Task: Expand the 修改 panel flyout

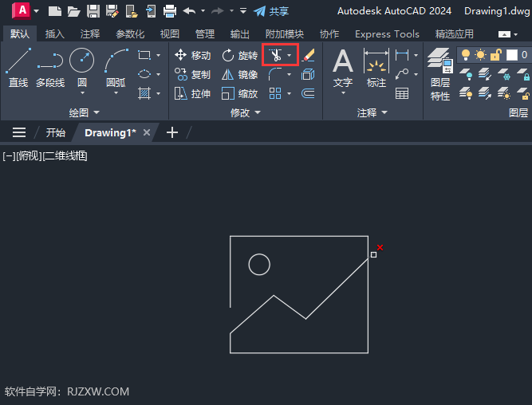Action: (x=246, y=112)
